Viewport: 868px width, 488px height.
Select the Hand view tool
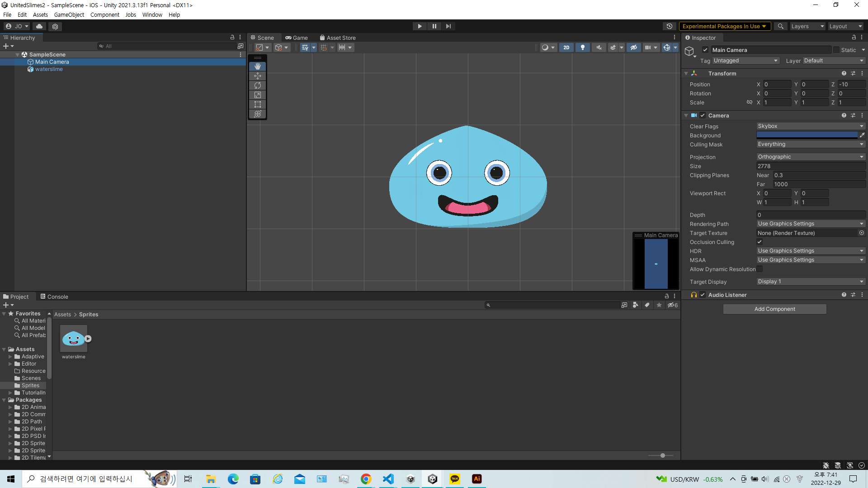tap(258, 66)
